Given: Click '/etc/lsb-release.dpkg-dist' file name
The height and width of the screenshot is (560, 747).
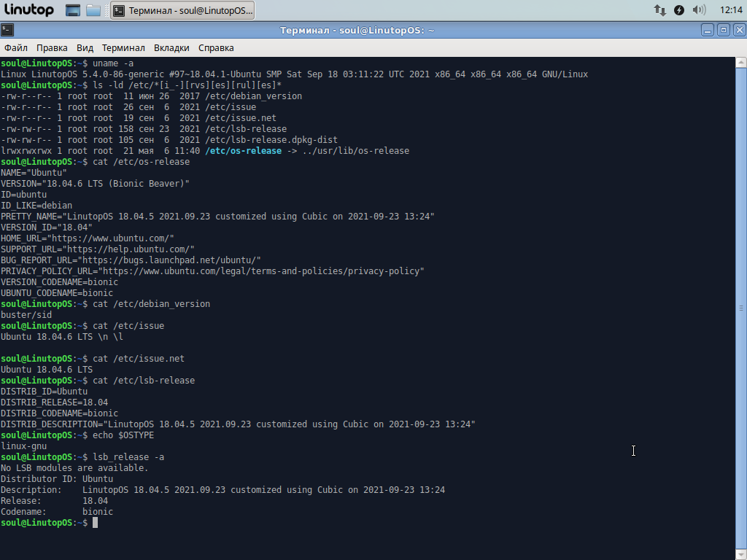Looking at the screenshot, I should tap(271, 140).
